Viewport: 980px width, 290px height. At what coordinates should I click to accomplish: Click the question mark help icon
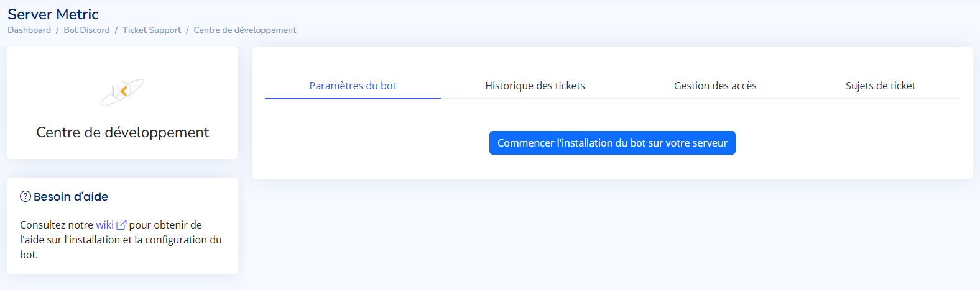click(25, 197)
